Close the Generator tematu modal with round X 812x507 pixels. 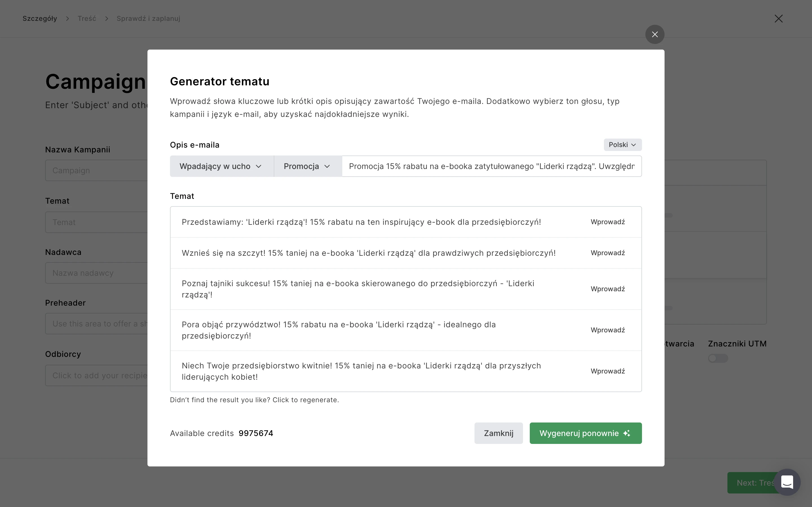tap(655, 34)
